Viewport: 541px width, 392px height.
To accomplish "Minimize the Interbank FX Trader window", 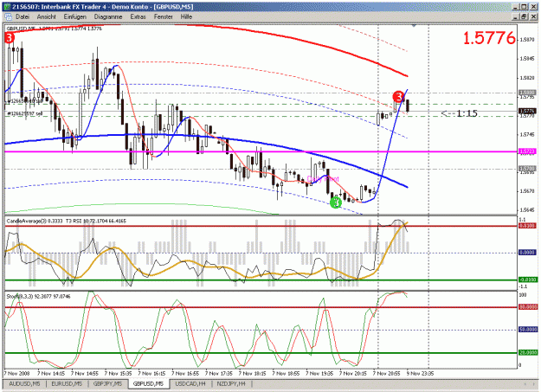I will pos(516,7).
